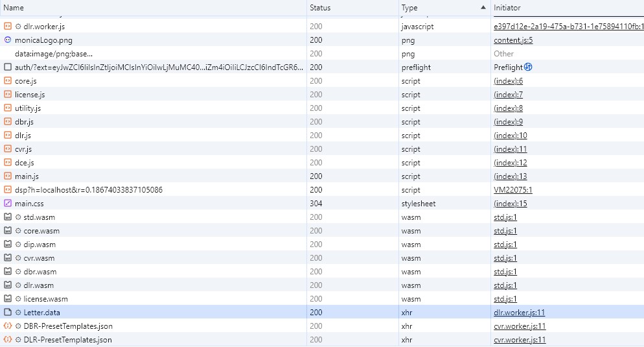
Task: Click the stylesheet icon beside main.css
Action: (8, 204)
